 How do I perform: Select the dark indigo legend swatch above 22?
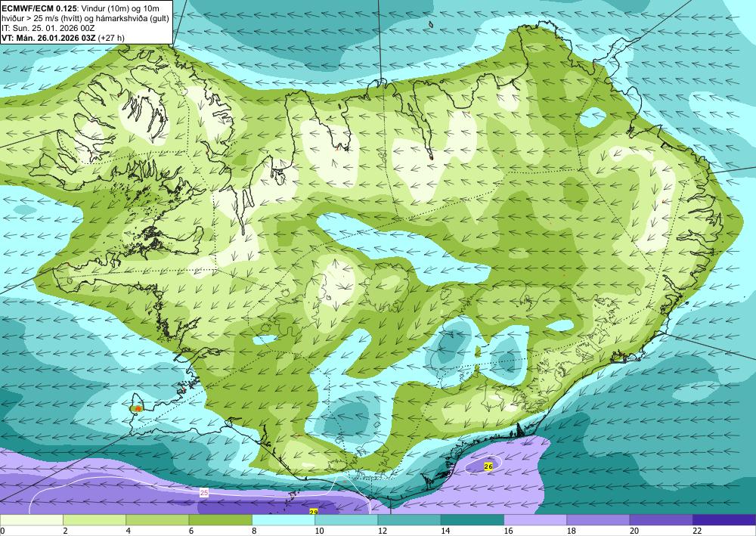pos(724,520)
